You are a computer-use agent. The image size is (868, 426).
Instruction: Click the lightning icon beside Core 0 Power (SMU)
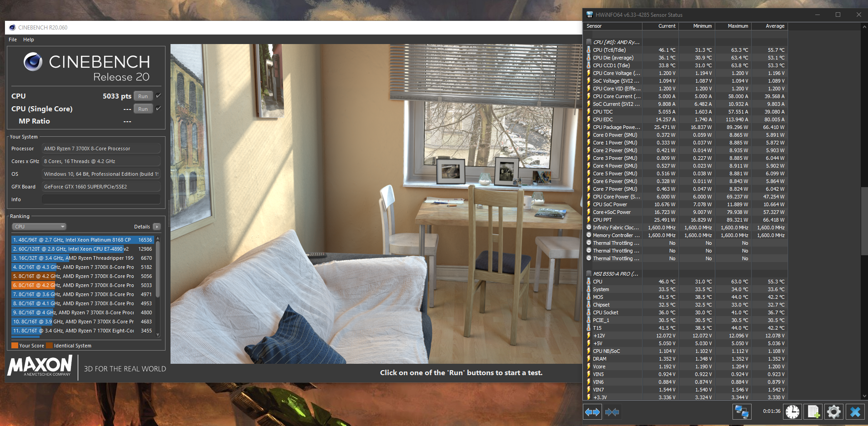pyautogui.click(x=589, y=135)
